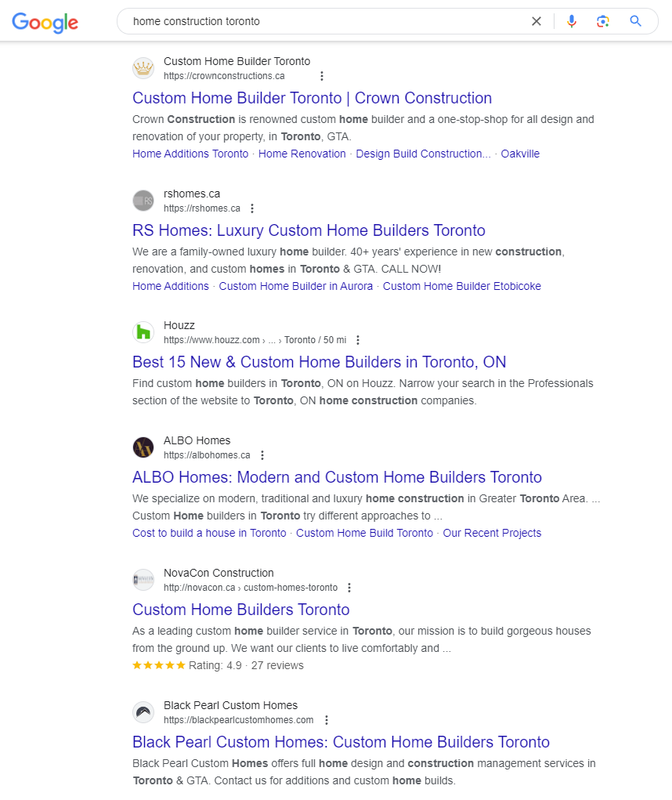Image resolution: width=672 pixels, height=800 pixels.
Task: Click the Crown Construction crown favicon
Action: pyautogui.click(x=143, y=67)
